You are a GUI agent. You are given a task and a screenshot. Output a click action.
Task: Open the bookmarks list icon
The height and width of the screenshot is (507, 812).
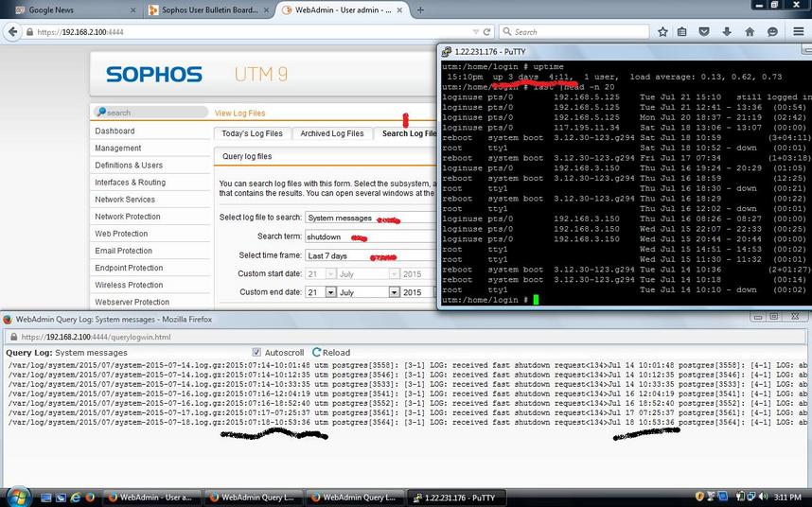pyautogui.click(x=682, y=32)
